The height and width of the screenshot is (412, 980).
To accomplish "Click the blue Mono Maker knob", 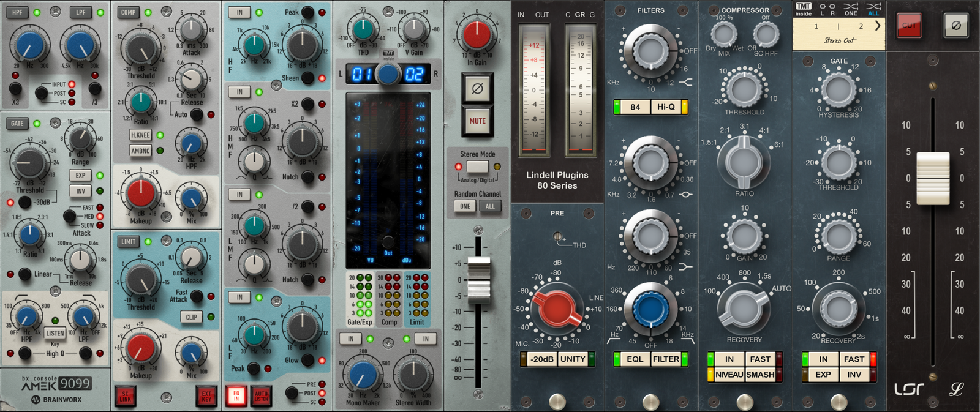I will coord(363,375).
